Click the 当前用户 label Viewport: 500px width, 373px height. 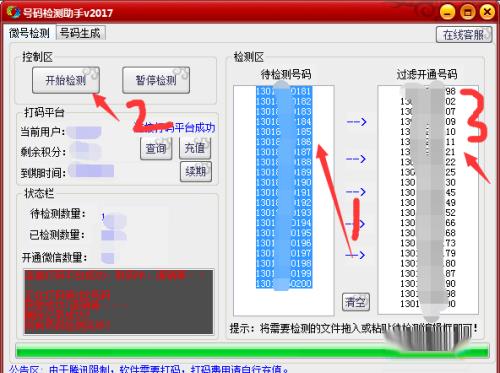point(43,132)
